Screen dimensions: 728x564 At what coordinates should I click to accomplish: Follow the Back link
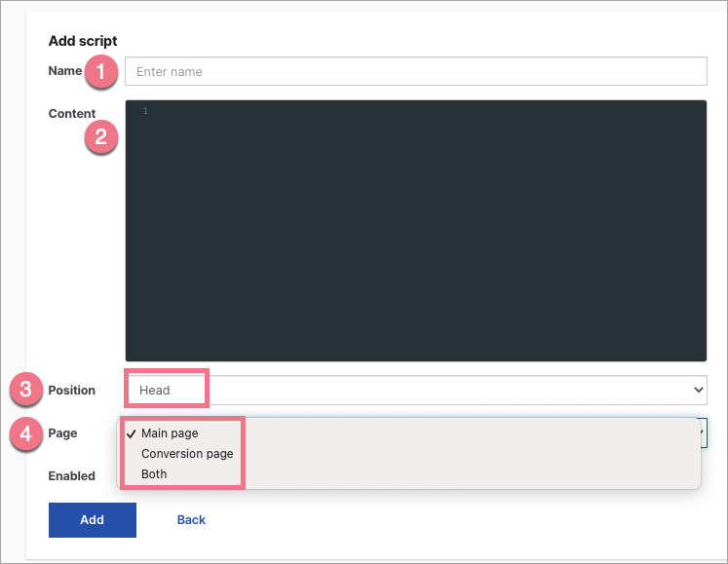click(191, 520)
